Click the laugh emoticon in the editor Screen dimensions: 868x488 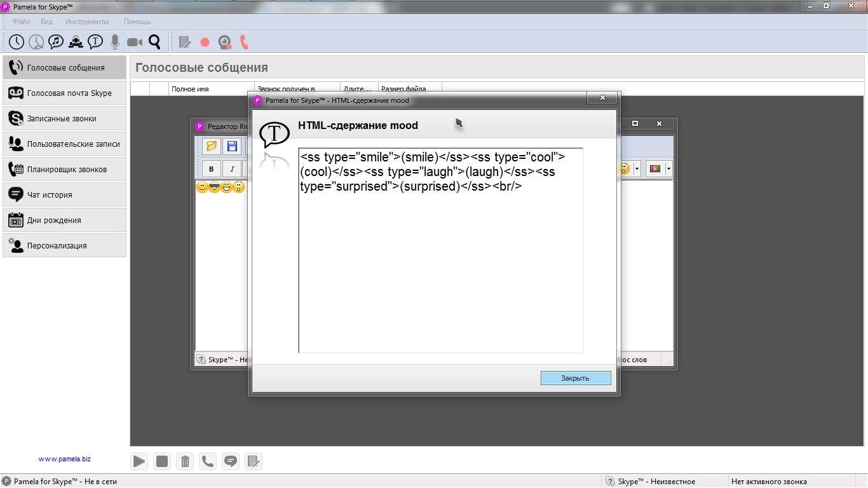click(x=227, y=187)
